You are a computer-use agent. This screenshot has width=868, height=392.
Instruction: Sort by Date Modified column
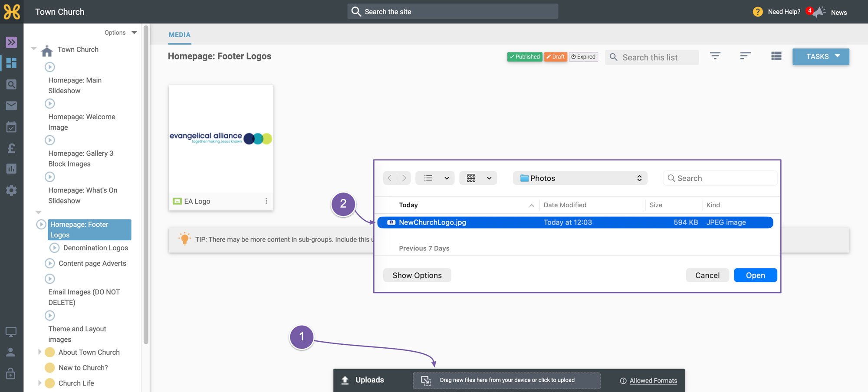point(565,205)
